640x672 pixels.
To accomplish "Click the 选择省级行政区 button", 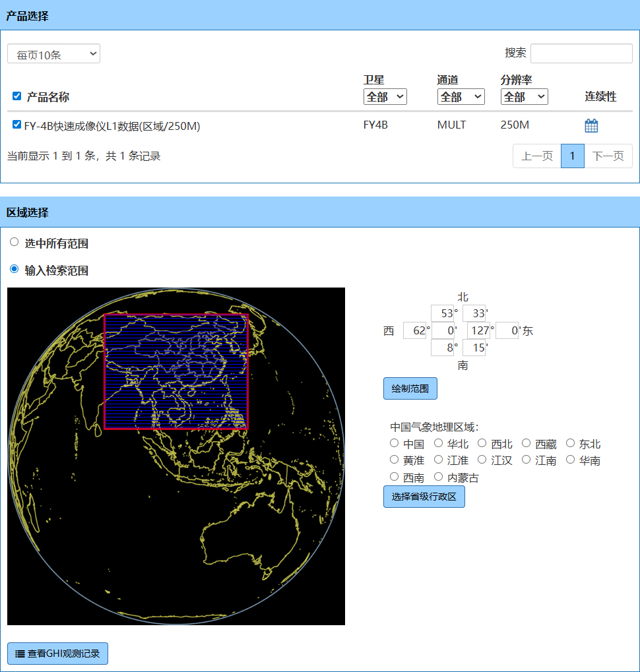I will 424,497.
